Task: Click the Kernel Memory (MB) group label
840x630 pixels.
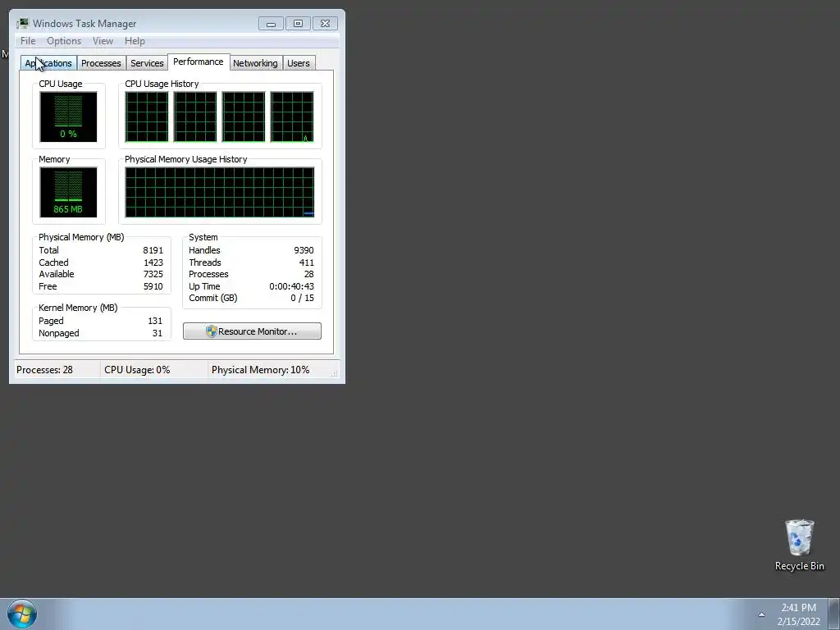Action: (x=78, y=308)
